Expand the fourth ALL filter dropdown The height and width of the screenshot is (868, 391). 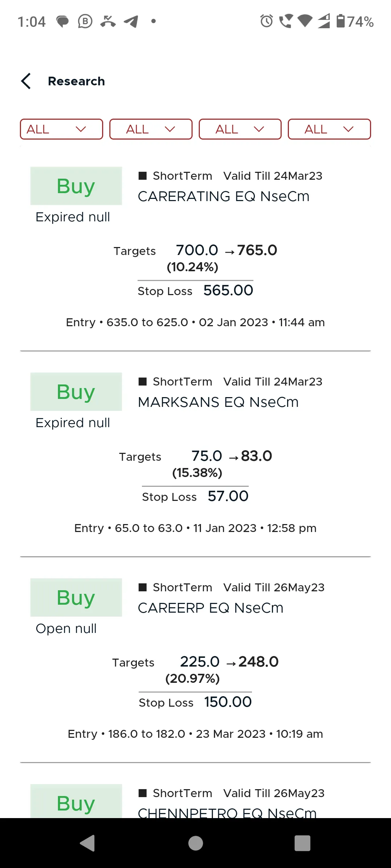(329, 129)
